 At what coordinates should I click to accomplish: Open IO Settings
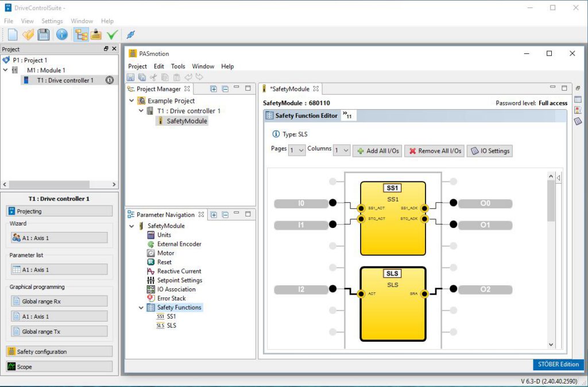click(x=490, y=151)
